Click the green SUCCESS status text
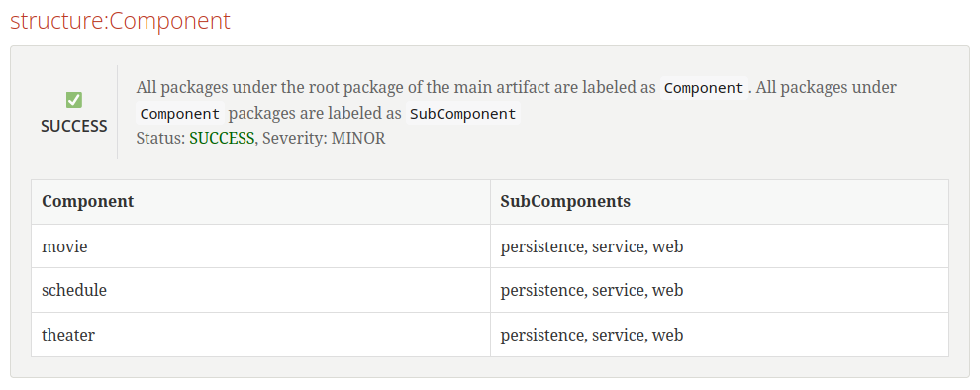The width and height of the screenshot is (980, 390). [x=222, y=139]
